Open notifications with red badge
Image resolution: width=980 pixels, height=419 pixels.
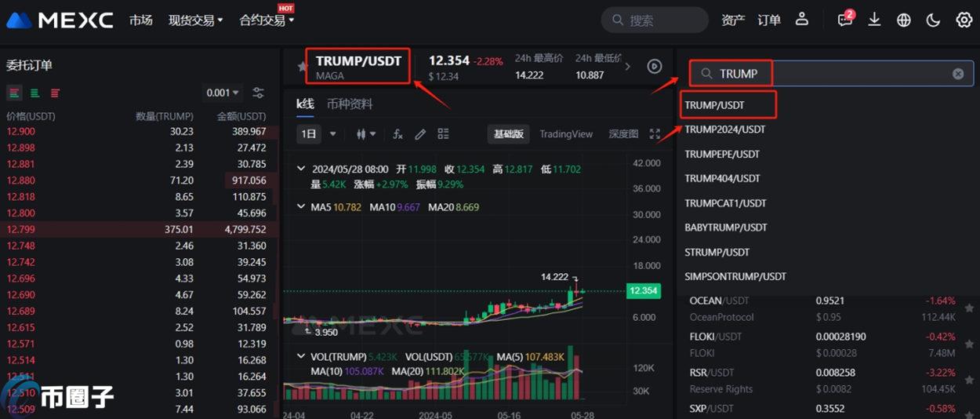845,19
